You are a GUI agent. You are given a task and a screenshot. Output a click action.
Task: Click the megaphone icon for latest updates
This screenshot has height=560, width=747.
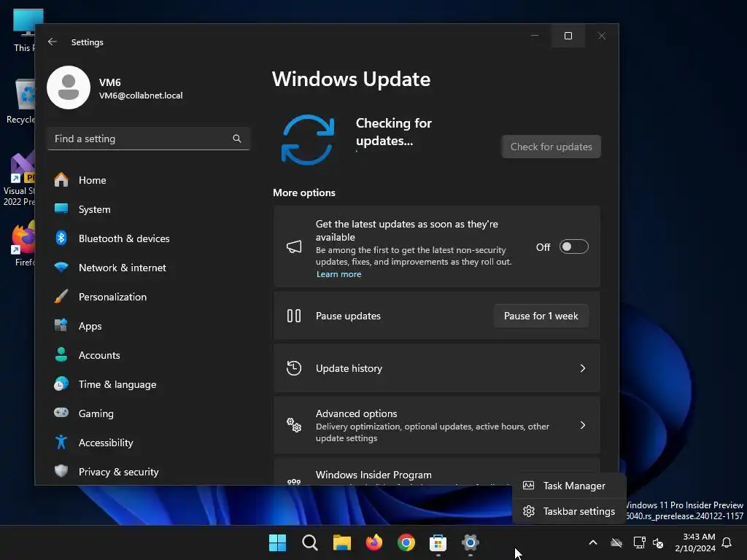(x=294, y=246)
